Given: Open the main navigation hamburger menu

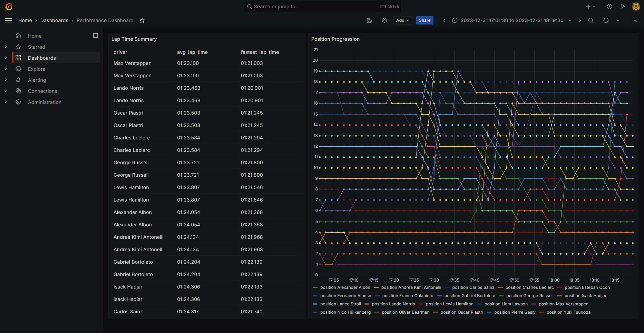Looking at the screenshot, I should (9, 20).
